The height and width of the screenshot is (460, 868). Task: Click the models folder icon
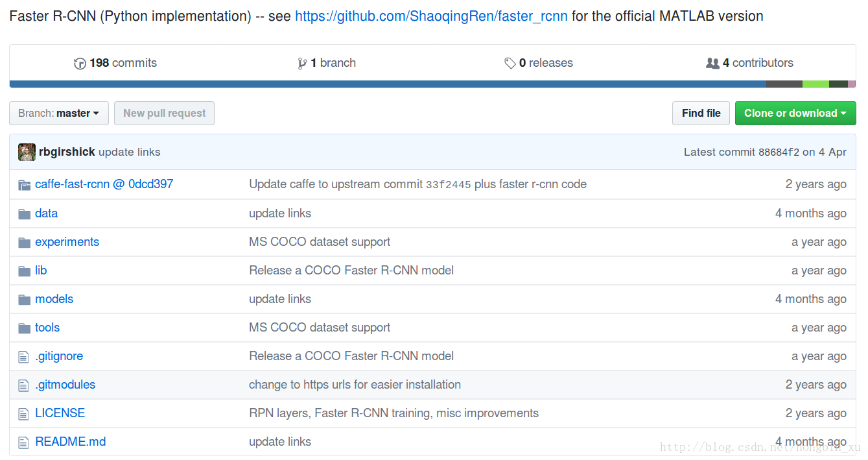tap(25, 299)
